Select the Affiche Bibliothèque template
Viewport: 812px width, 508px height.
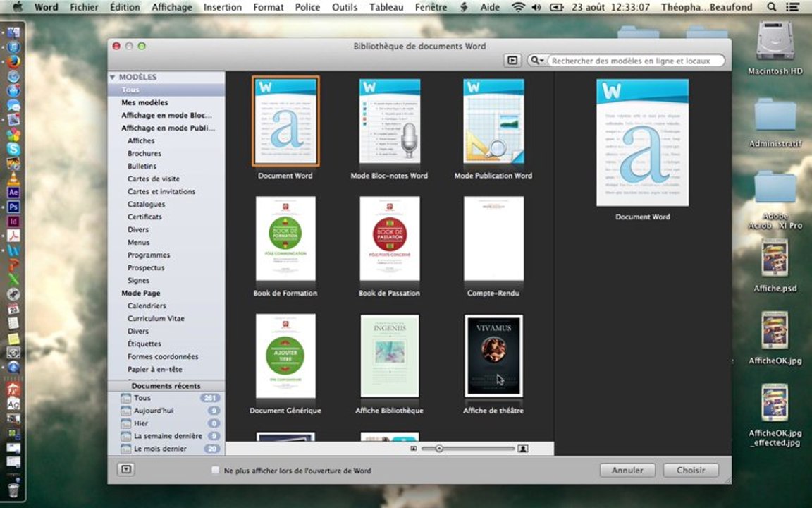[x=389, y=356]
